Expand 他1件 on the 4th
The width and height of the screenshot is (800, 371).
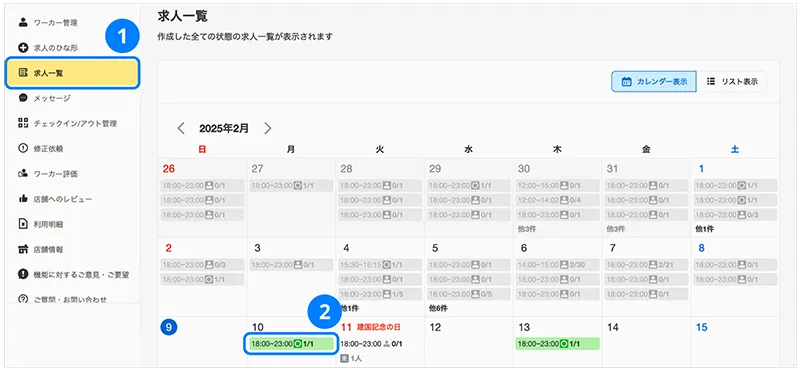[349, 309]
